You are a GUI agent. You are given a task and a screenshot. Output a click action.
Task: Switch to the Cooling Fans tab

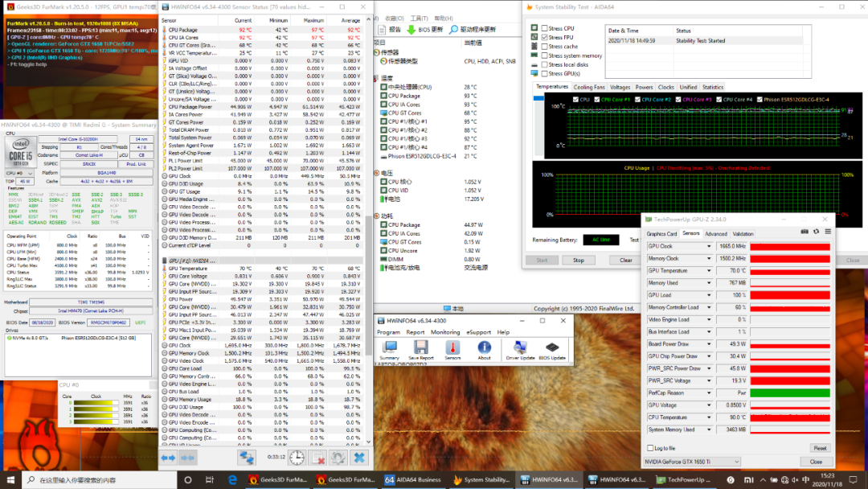coord(589,87)
